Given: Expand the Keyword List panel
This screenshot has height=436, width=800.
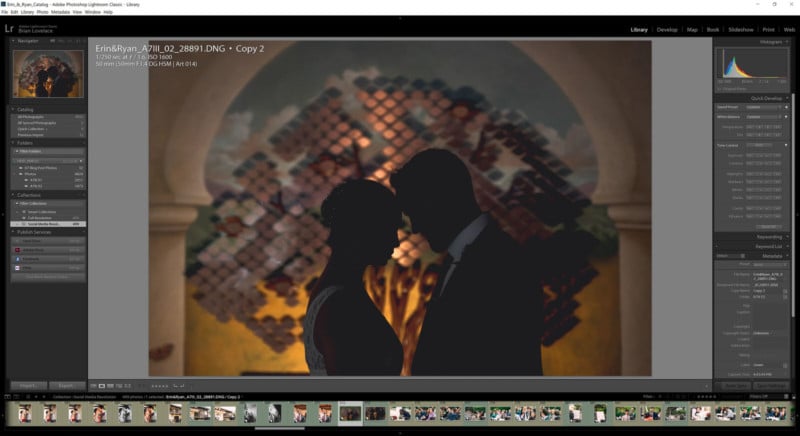Looking at the screenshot, I should point(787,246).
